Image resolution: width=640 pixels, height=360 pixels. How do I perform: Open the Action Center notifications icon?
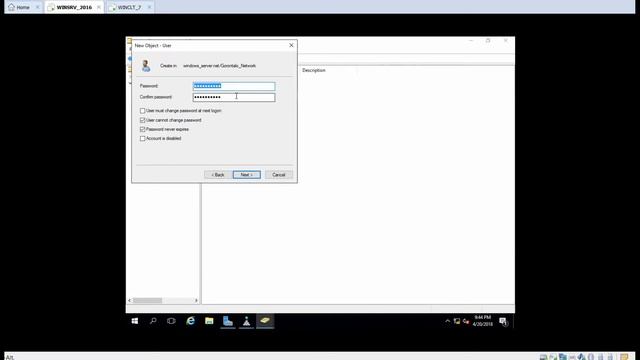tap(503, 322)
